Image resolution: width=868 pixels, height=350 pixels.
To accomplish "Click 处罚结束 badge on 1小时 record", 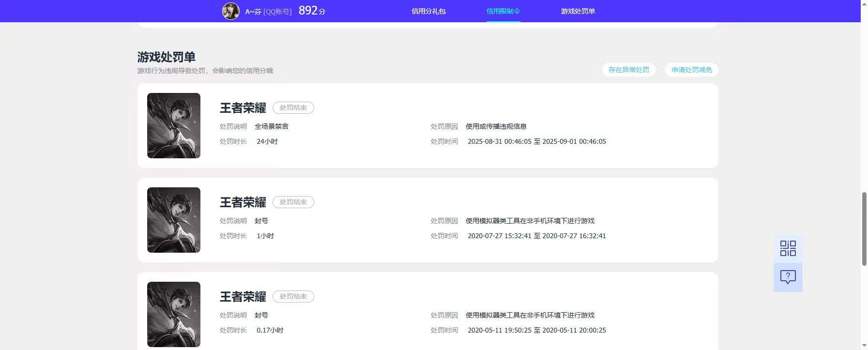I will coord(293,202).
